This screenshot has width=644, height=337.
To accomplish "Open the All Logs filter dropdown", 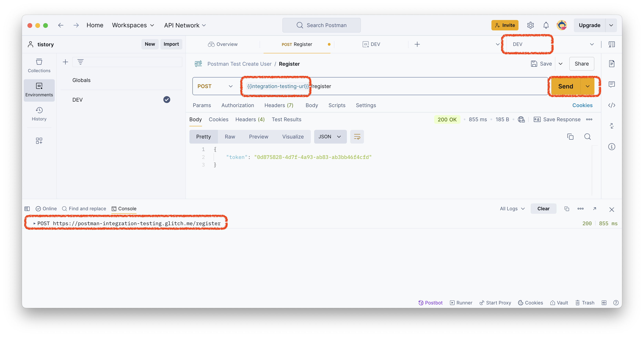I will coord(512,209).
